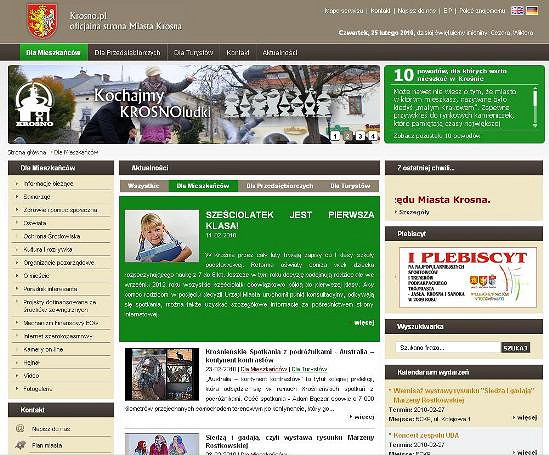Click Poleć znajomemu header link
This screenshot has width=549, height=455.
pos(482,11)
